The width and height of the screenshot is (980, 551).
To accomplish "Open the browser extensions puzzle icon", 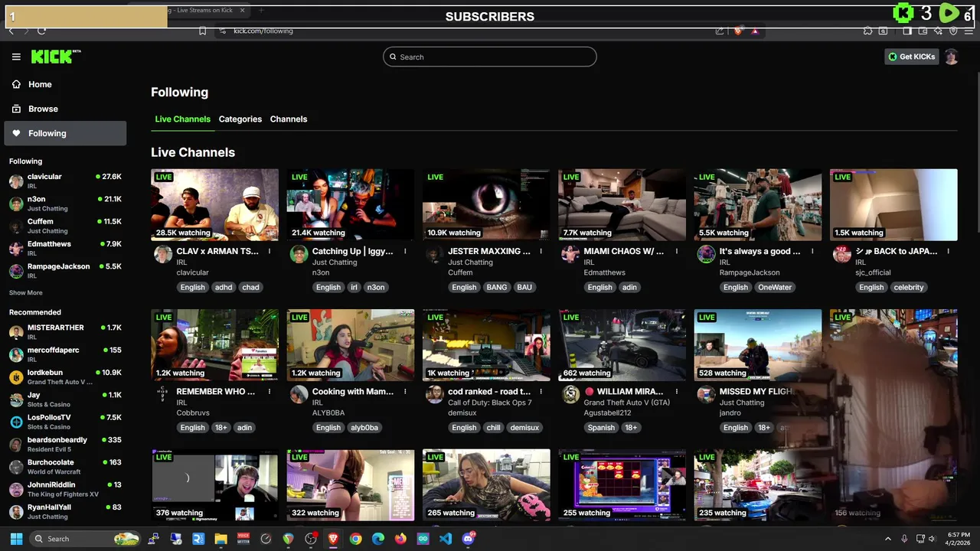I will click(x=867, y=31).
